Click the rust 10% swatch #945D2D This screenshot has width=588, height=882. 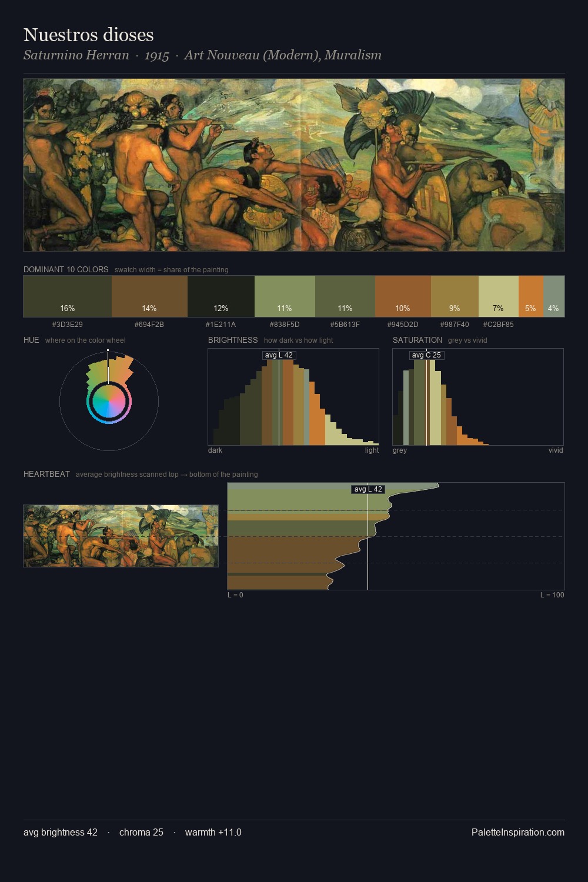tap(403, 296)
